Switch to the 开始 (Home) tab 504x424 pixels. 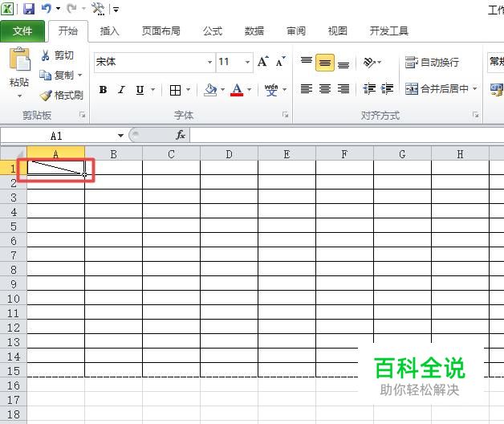68,31
